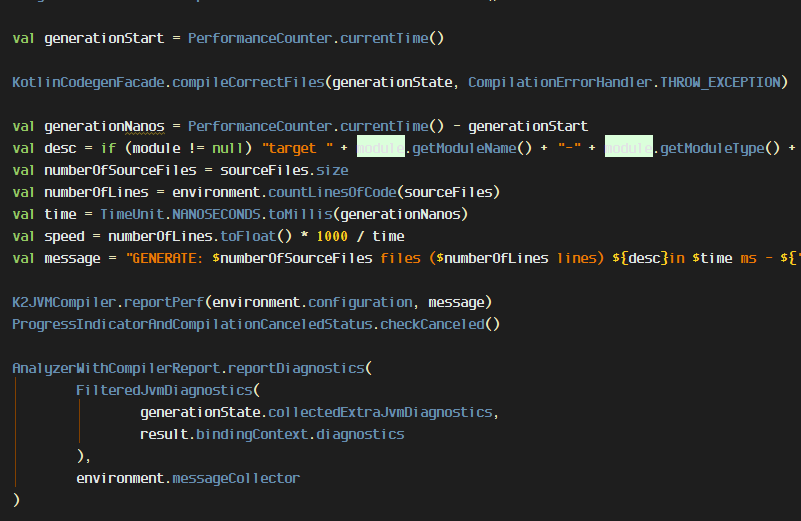Click generationState argument in compileCorrectFiles

tap(392, 82)
